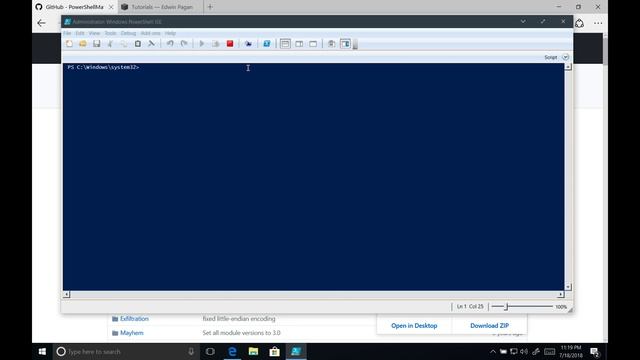This screenshot has height=360, width=640.
Task: Click the Clear console pane icon
Action: coord(151,44)
